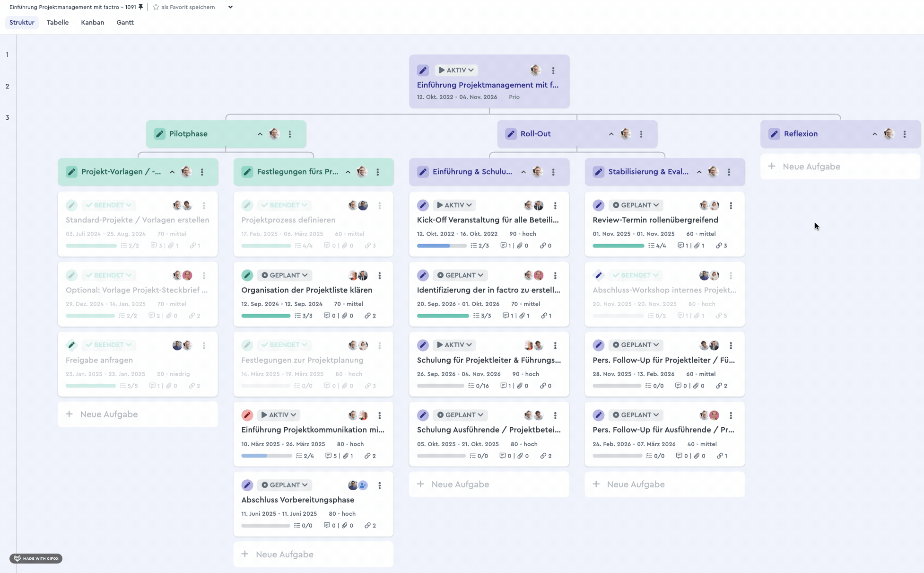Click the star icon to save as favorite
The height and width of the screenshot is (573, 924).
coord(156,7)
